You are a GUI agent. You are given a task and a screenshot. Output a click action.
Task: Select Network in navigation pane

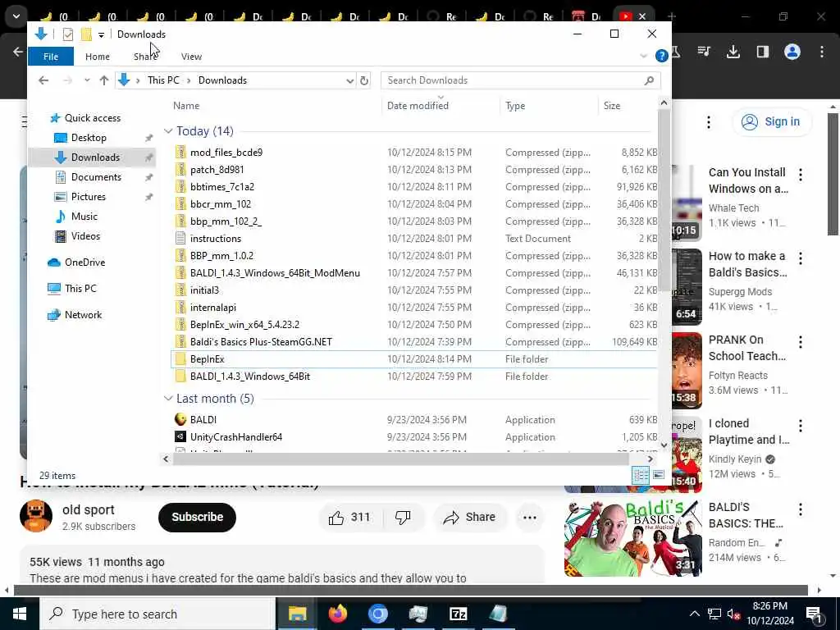83,315
